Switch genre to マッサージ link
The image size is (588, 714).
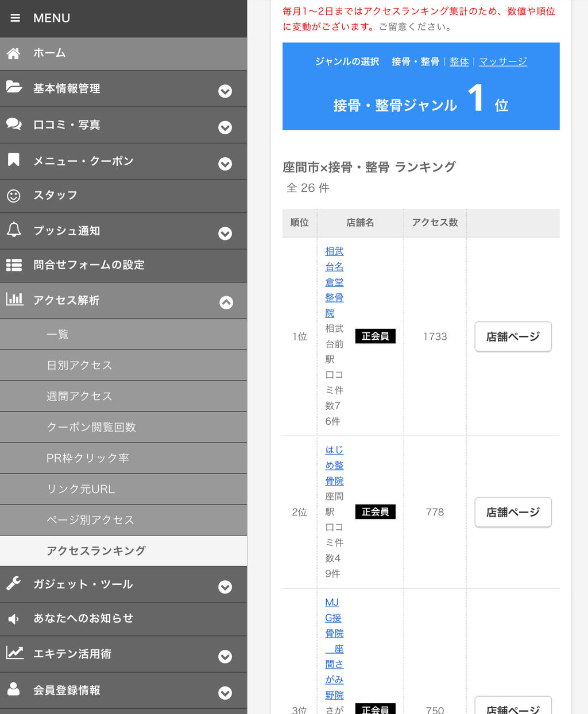coord(503,61)
